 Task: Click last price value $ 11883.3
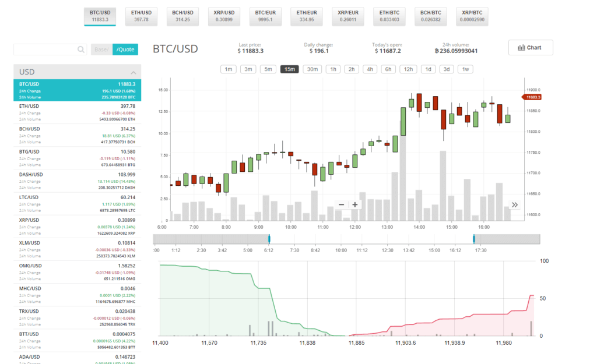[x=251, y=51]
